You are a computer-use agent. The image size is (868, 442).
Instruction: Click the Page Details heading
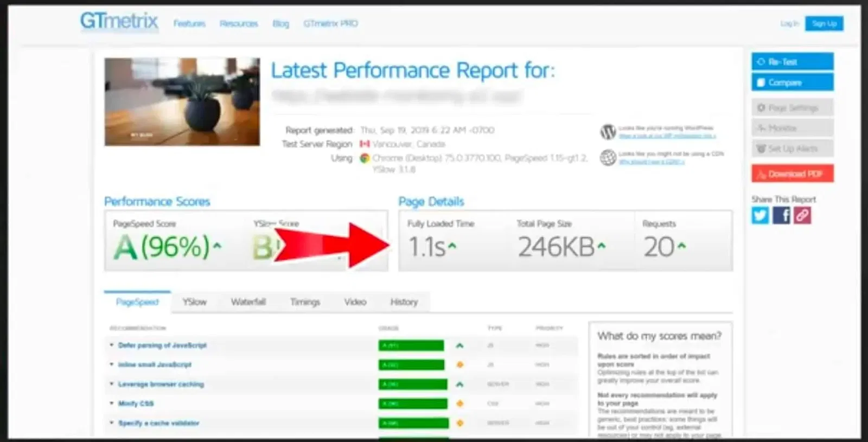(431, 202)
